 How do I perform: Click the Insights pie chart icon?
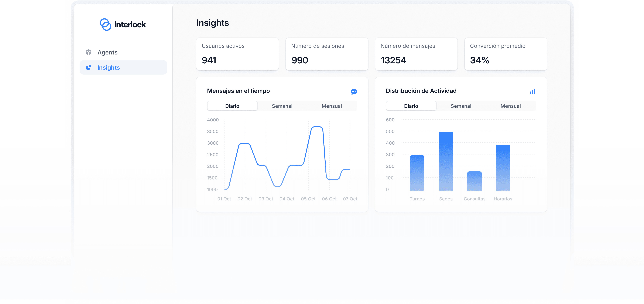tap(89, 68)
